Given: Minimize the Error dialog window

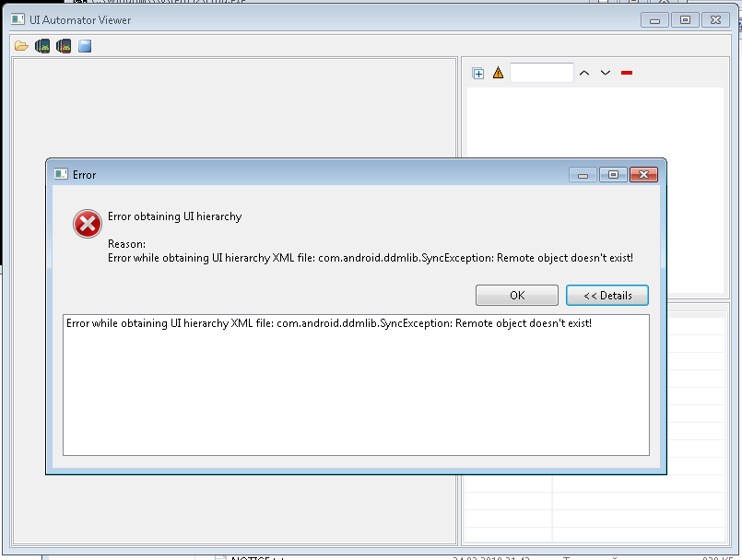Looking at the screenshot, I should (583, 174).
